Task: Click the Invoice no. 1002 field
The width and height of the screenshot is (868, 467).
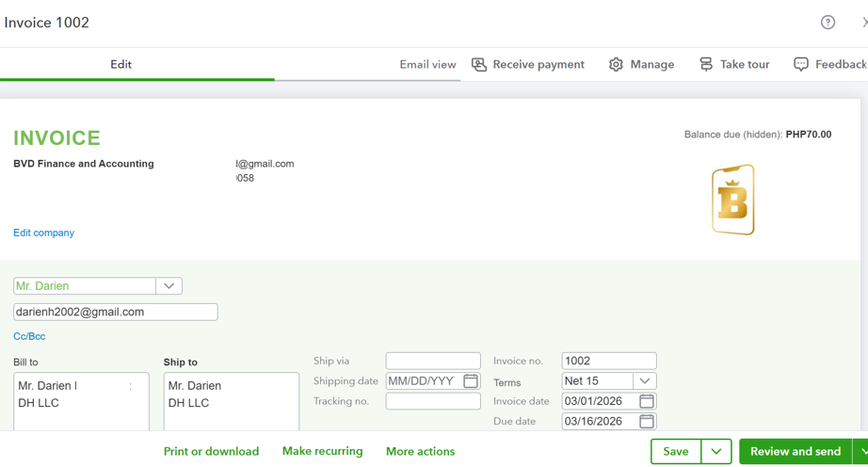Action: coord(609,361)
